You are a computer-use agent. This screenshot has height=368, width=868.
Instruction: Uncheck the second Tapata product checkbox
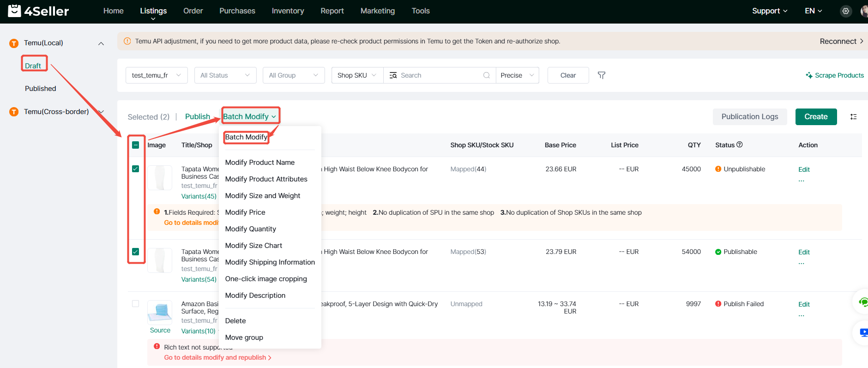(x=135, y=252)
